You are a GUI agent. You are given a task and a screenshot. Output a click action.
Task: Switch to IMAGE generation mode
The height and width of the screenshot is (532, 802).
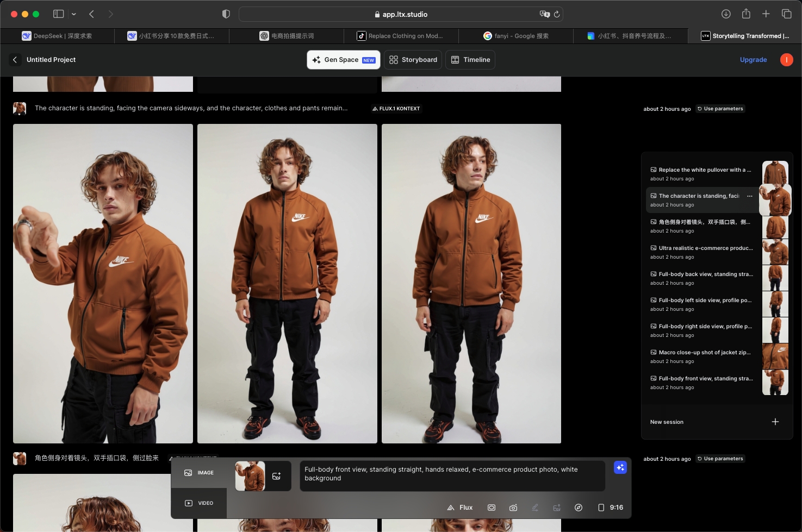click(199, 473)
